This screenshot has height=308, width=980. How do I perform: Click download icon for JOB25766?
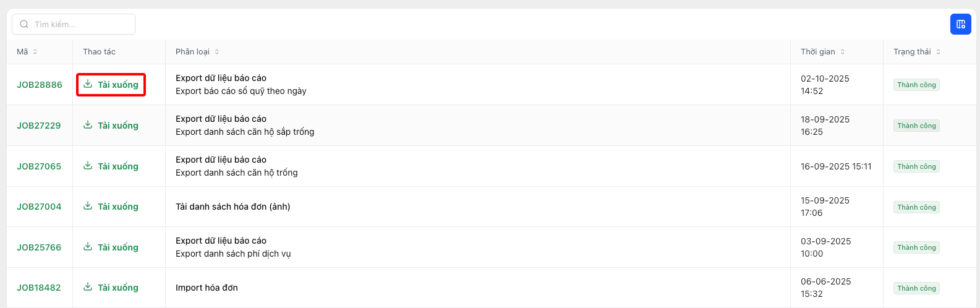coord(88,247)
